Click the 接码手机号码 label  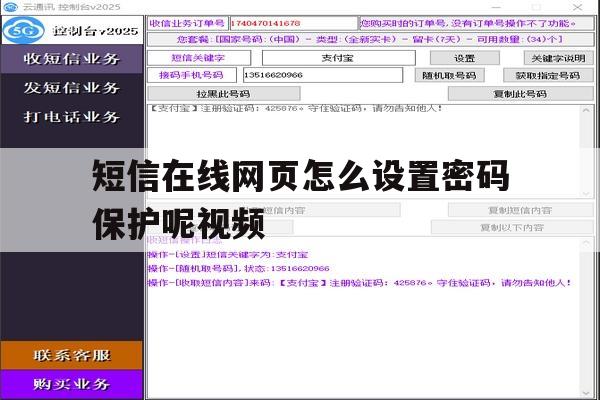click(192, 75)
